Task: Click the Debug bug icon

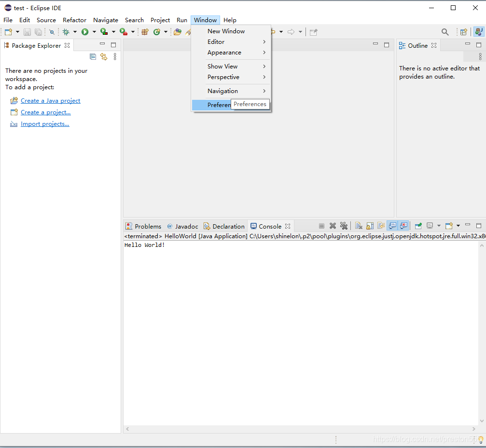Action: click(x=66, y=32)
